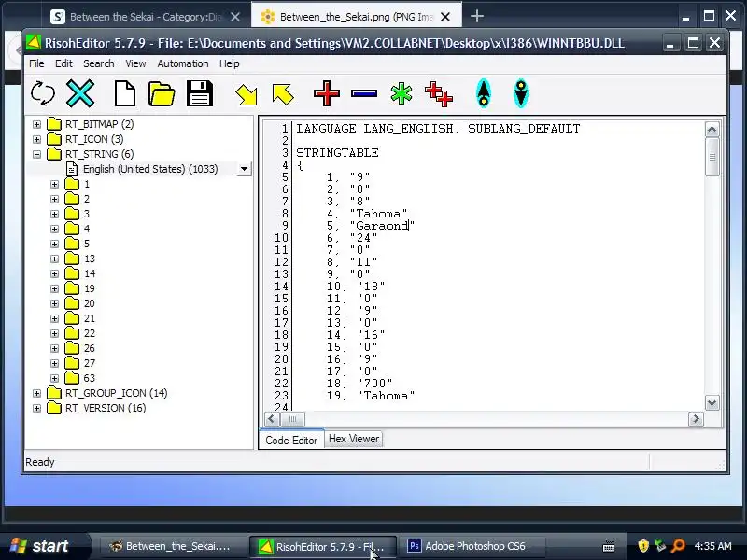
Task: Open a new browser tab with plus
Action: [x=477, y=16]
